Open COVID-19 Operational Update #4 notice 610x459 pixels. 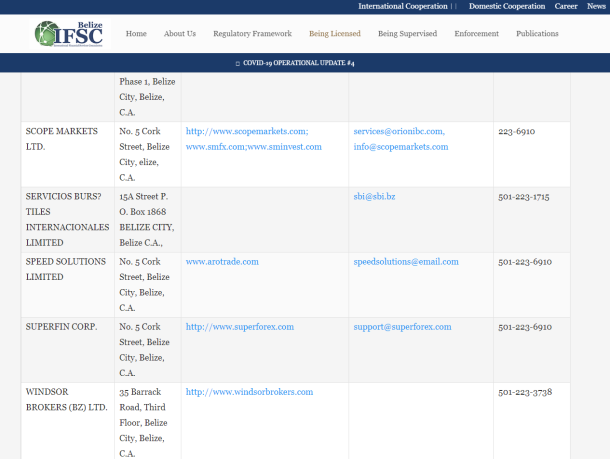coord(298,63)
